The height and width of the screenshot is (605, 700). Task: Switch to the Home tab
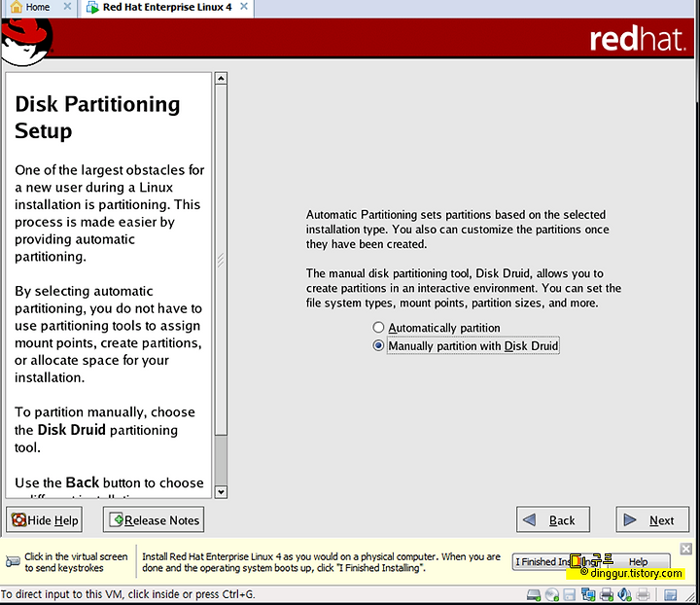coord(37,7)
